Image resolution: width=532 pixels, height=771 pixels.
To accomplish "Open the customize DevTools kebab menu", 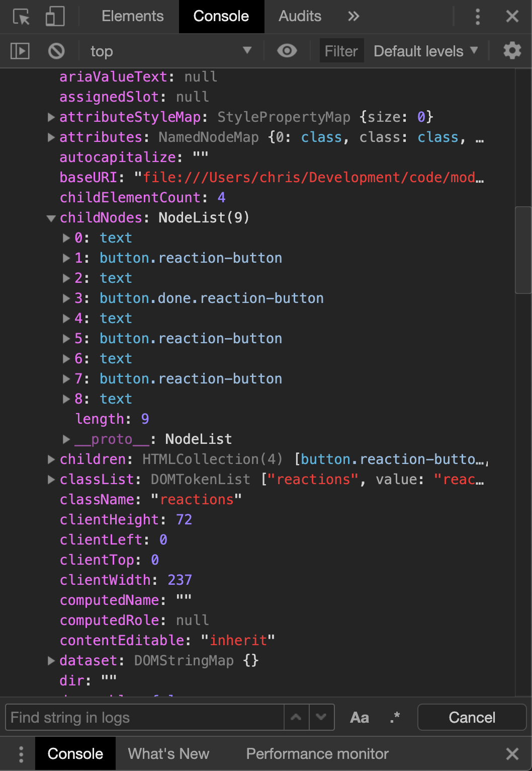I will point(477,16).
